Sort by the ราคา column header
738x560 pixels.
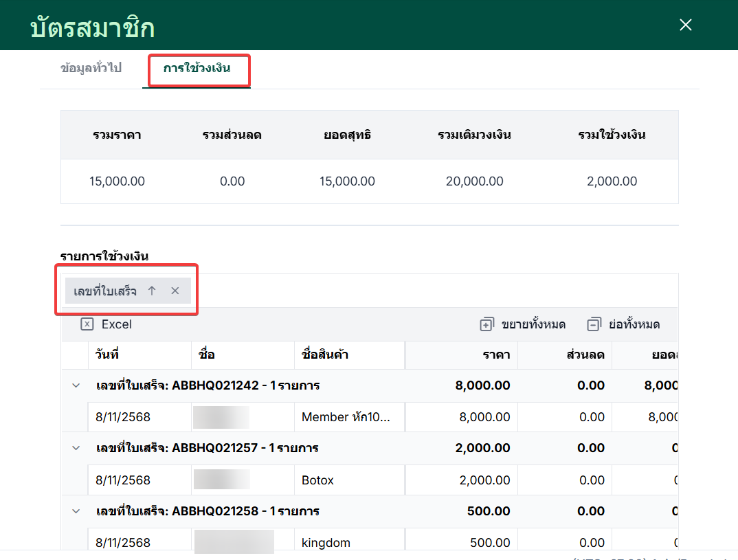(461, 355)
